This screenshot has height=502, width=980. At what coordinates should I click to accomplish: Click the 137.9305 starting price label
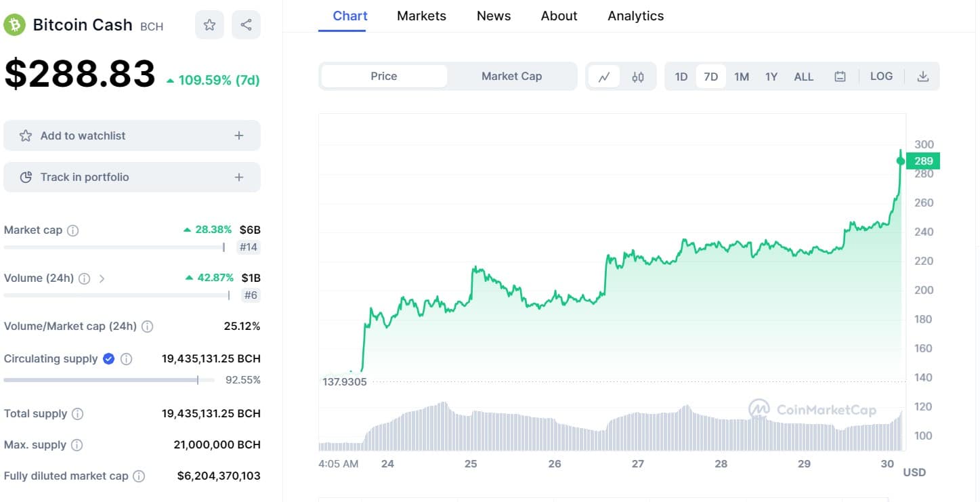345,382
